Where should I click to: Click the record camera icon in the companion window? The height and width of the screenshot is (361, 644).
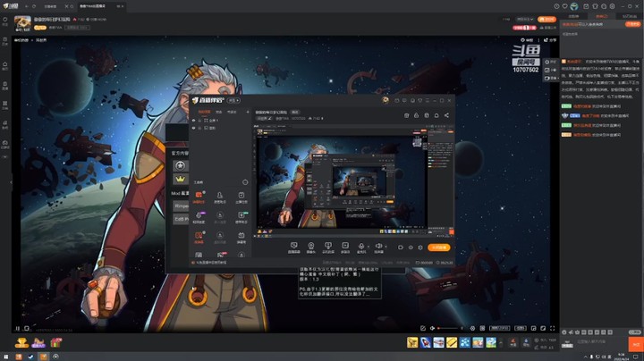(401, 248)
